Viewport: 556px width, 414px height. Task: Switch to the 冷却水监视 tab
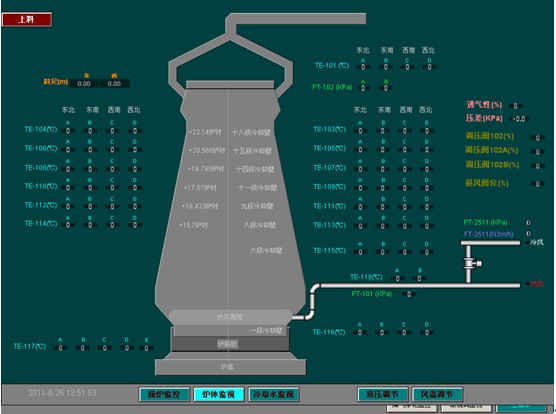pos(273,395)
